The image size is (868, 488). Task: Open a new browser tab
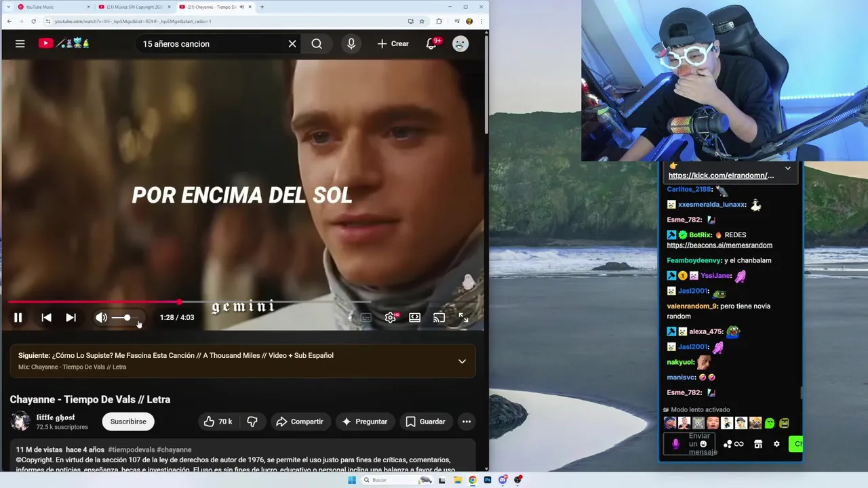(262, 7)
